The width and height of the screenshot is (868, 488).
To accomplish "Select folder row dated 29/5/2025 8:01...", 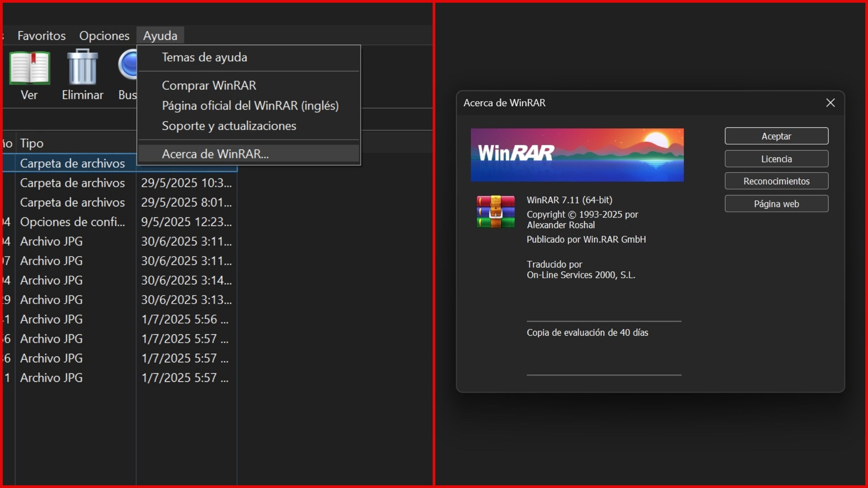I will (120, 202).
